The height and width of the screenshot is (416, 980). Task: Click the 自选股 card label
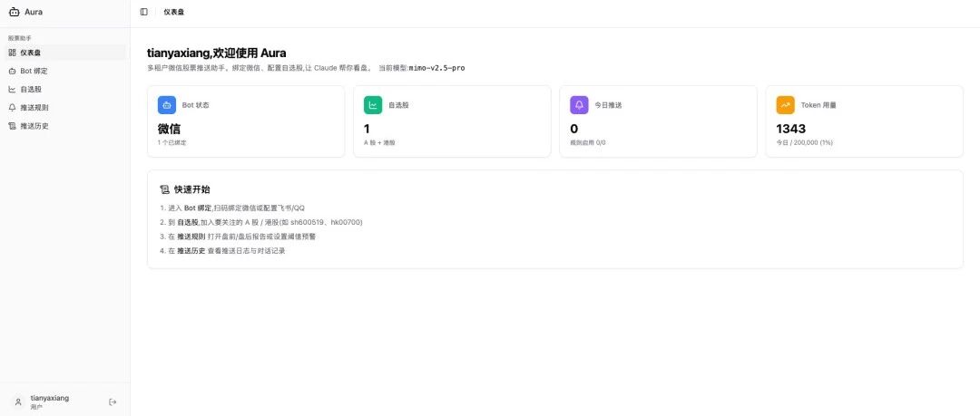pos(398,105)
